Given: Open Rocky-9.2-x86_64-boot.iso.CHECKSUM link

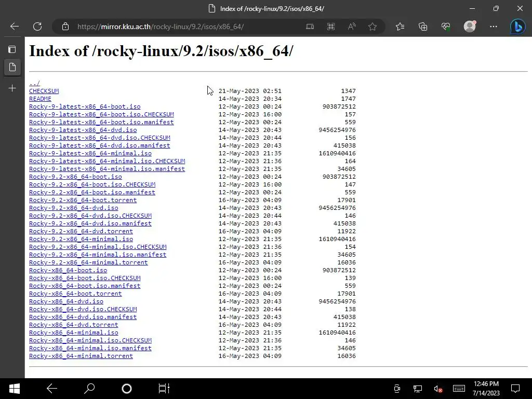Looking at the screenshot, I should [x=92, y=184].
